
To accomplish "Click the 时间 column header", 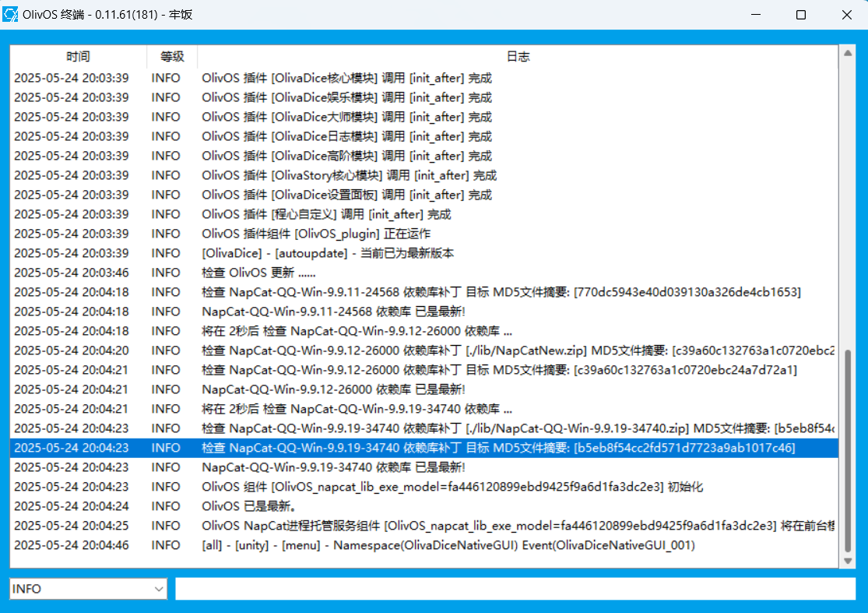I will point(78,57).
